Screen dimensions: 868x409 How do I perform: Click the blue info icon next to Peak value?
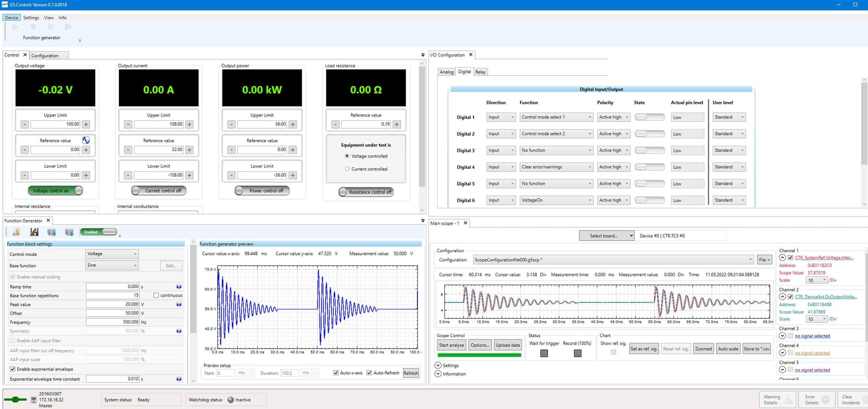pyautogui.click(x=179, y=304)
